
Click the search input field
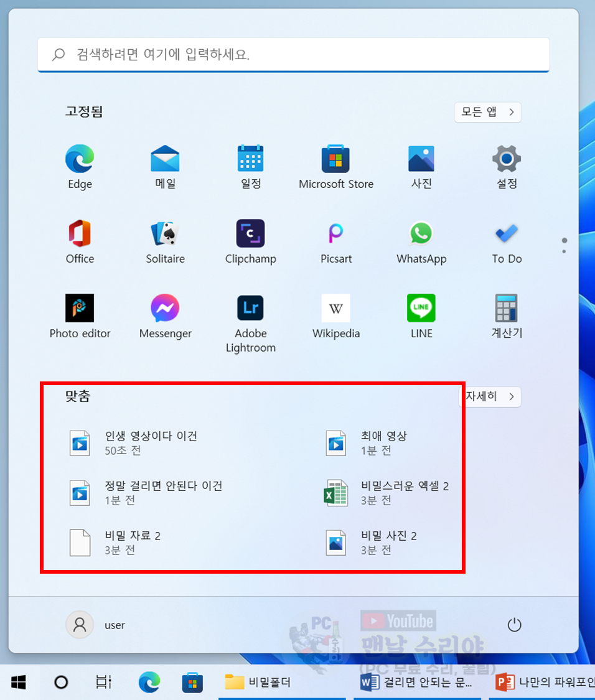pos(294,55)
